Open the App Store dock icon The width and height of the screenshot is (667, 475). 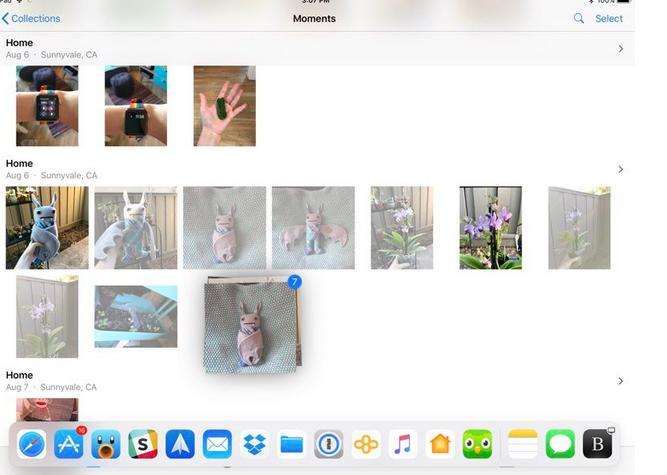click(69, 444)
